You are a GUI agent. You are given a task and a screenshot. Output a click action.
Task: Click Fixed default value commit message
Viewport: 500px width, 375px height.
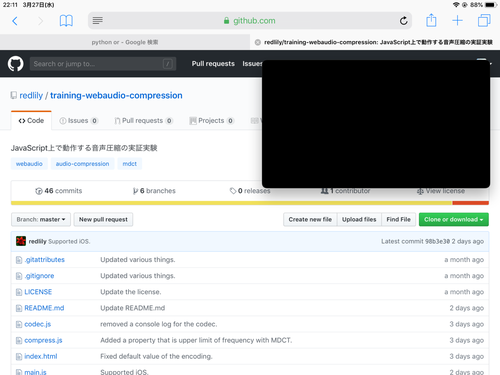156,356
